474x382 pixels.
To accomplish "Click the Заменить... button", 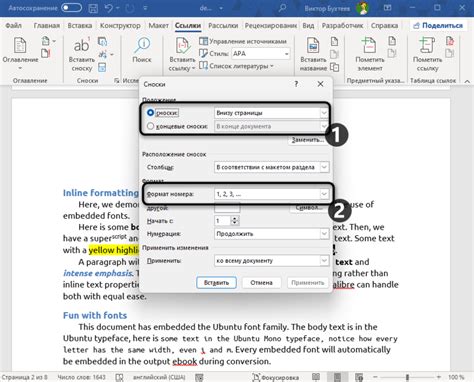I will pos(307,140).
